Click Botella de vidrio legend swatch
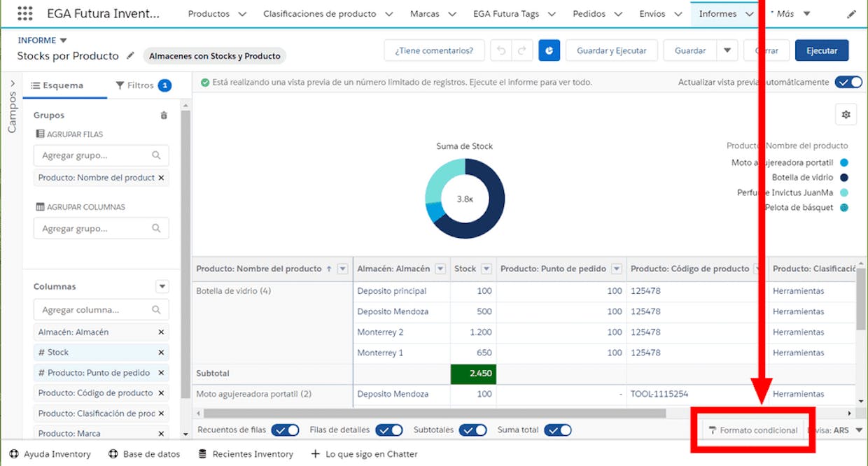This screenshot has height=466, width=868. (844, 178)
